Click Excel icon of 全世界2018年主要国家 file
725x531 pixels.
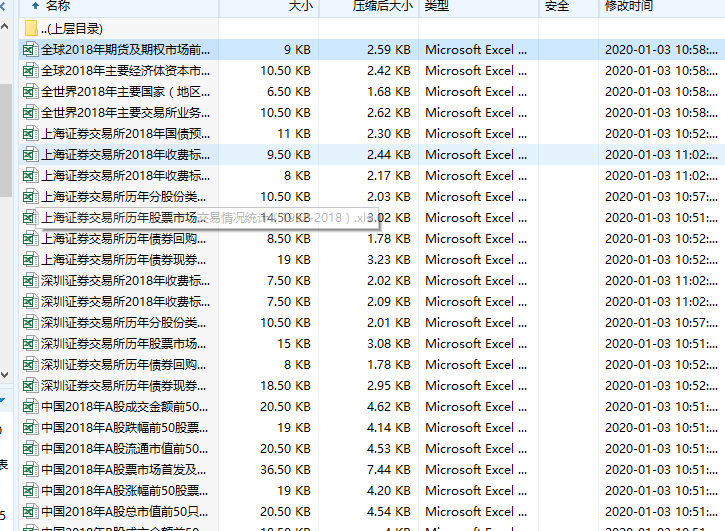click(31, 92)
